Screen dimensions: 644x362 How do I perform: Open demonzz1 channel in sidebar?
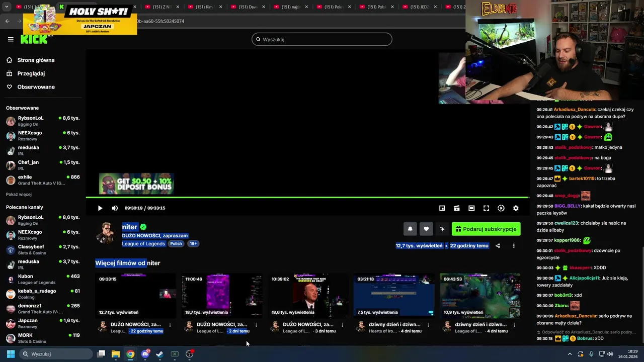coord(43,309)
